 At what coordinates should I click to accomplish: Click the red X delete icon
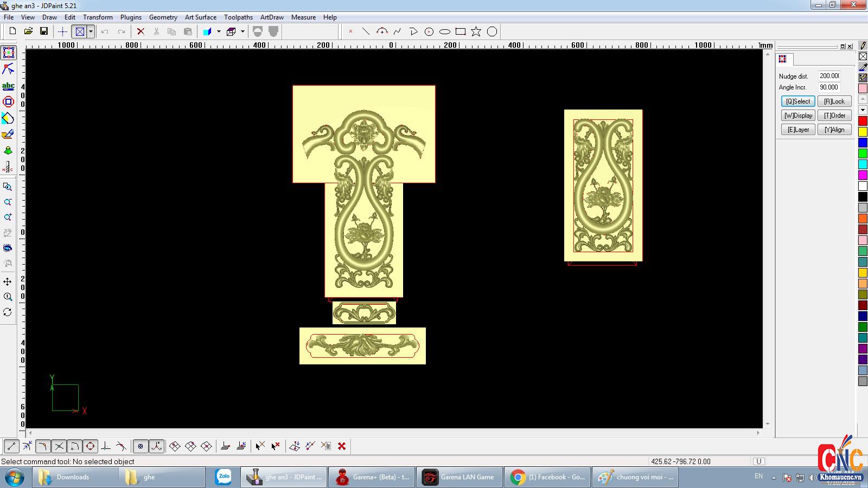click(x=141, y=31)
